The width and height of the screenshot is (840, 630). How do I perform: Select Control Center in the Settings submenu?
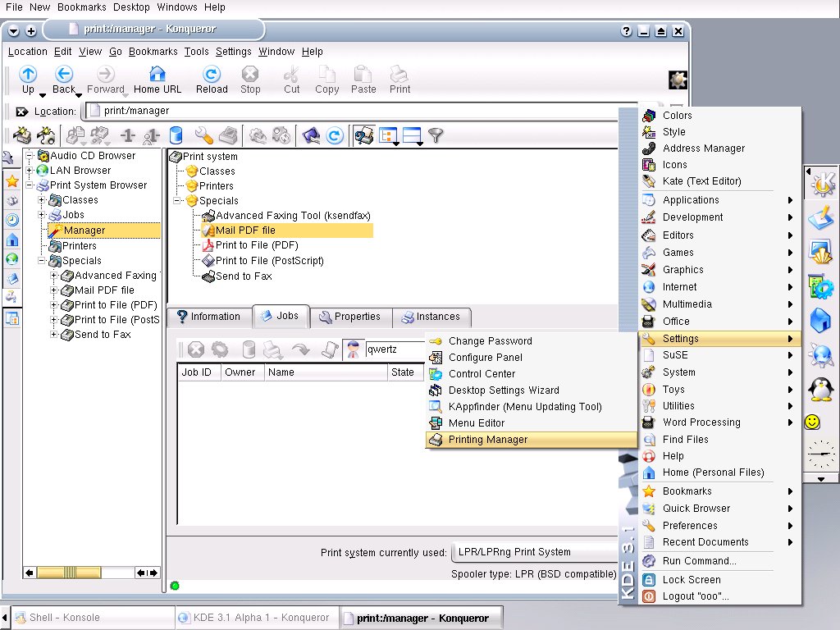[x=532, y=374]
